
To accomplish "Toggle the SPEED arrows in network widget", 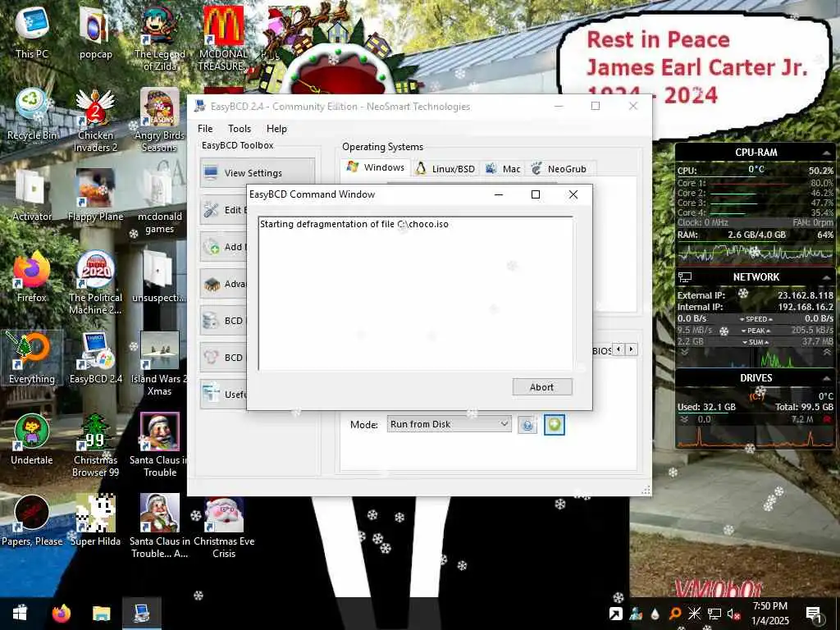I will [x=756, y=319].
